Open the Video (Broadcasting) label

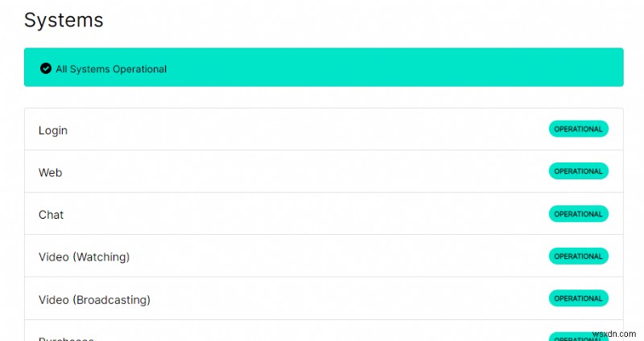tap(94, 300)
